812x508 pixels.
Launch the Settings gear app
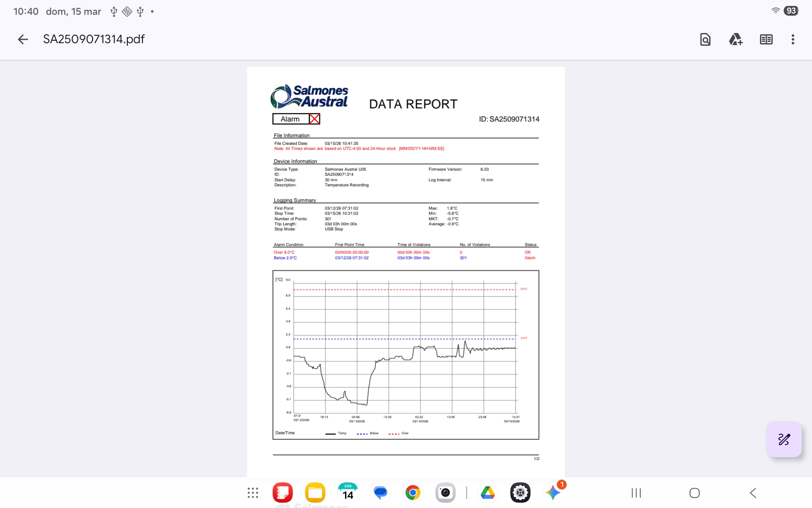coord(520,493)
